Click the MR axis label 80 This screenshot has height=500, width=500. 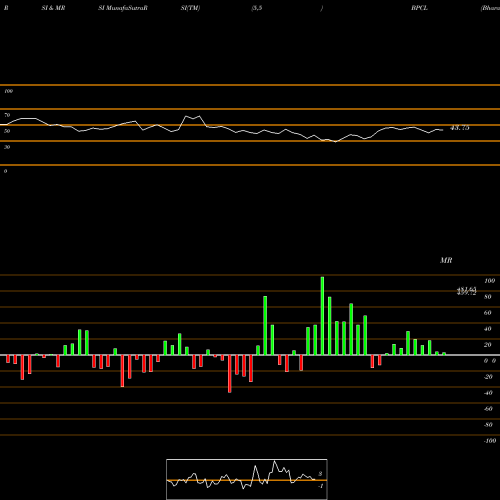click(487, 297)
